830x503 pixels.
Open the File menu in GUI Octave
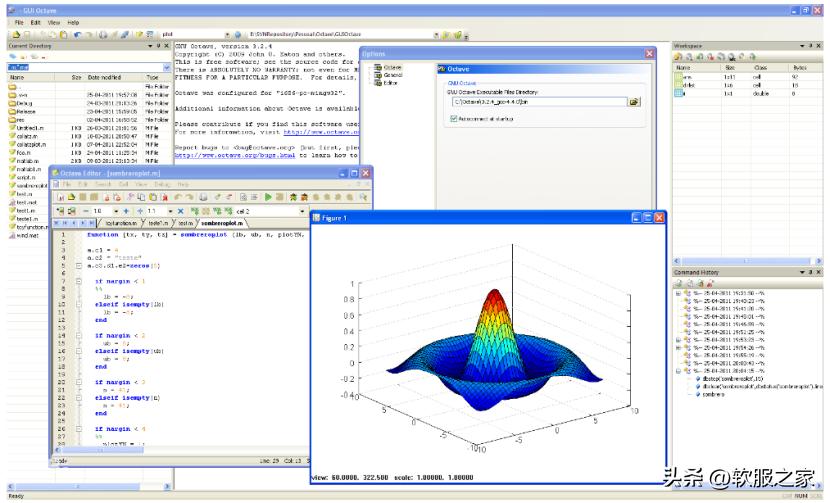coord(19,23)
